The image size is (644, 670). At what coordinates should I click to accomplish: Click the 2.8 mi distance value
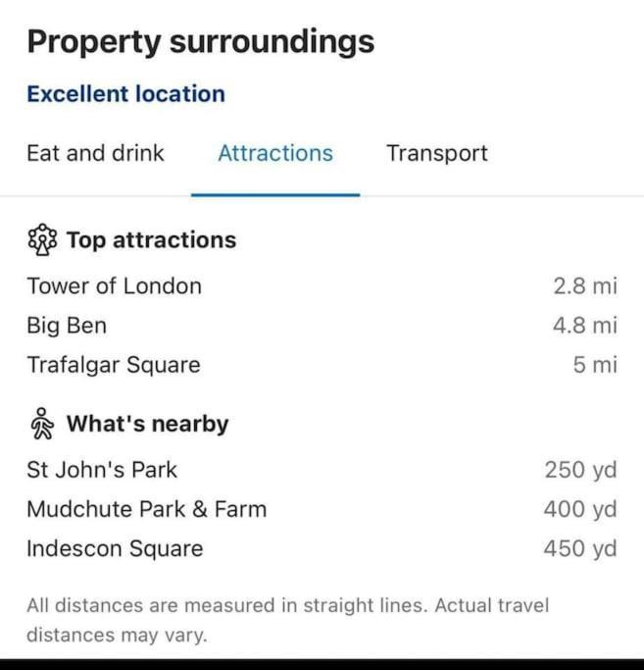coord(585,285)
